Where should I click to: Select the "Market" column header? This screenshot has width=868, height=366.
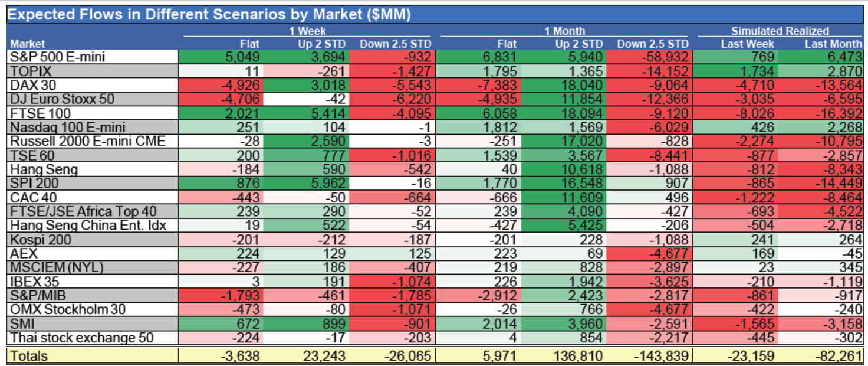[x=28, y=44]
